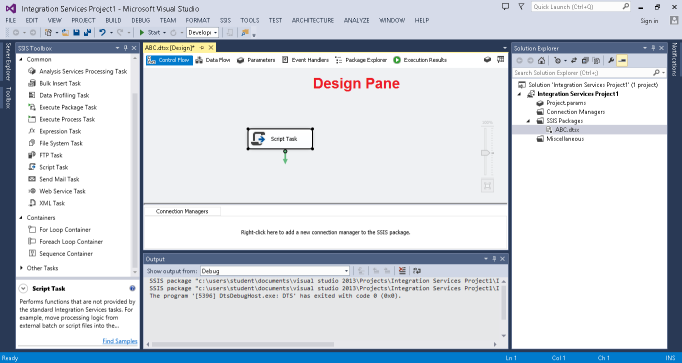Click the Undo arrow icon
This screenshot has width=682, height=363.
click(102, 33)
